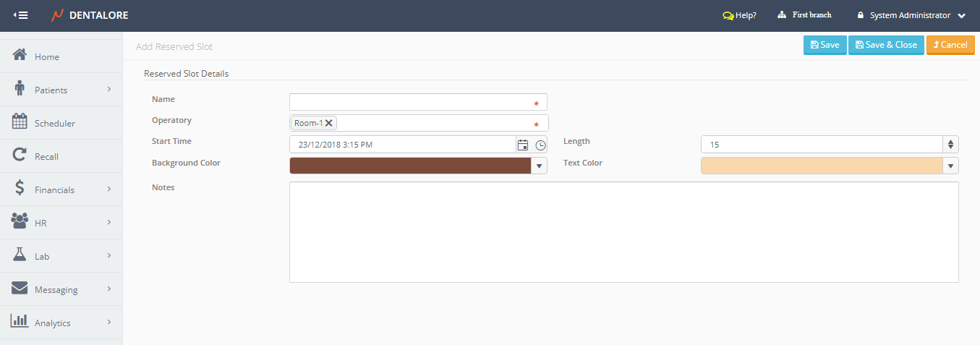The height and width of the screenshot is (345, 980).
Task: Go to the Recall page
Action: 46,156
